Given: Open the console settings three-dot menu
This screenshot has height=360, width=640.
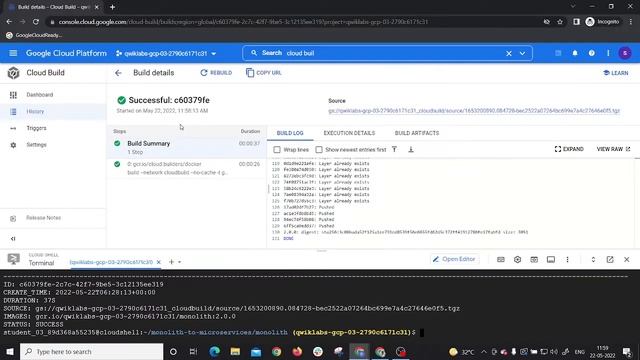Looking at the screenshot, I should click(x=608, y=53).
